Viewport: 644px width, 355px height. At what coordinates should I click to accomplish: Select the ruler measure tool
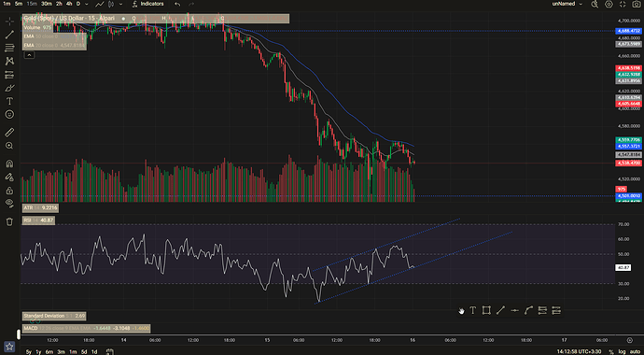[x=9, y=133]
